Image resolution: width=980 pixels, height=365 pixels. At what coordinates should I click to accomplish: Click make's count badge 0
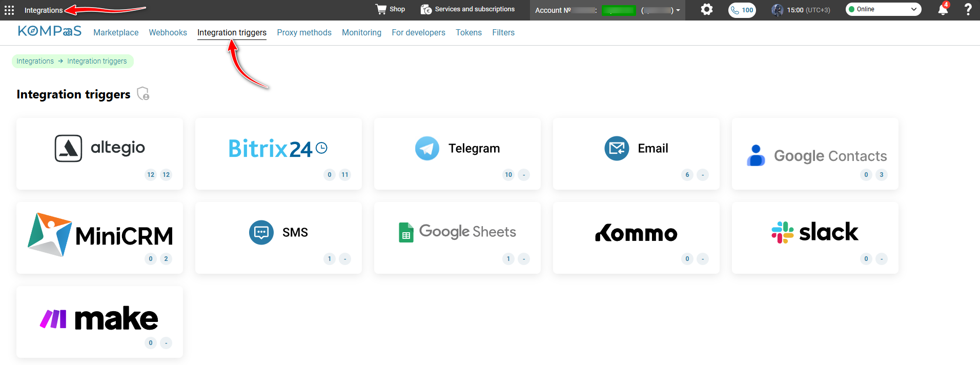click(x=151, y=343)
